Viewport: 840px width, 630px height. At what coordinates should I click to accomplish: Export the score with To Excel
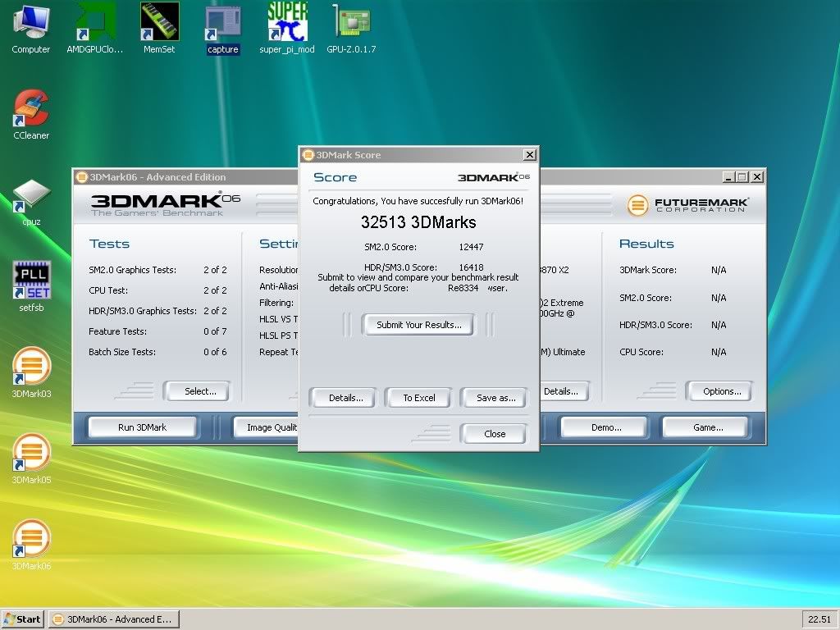click(x=419, y=398)
